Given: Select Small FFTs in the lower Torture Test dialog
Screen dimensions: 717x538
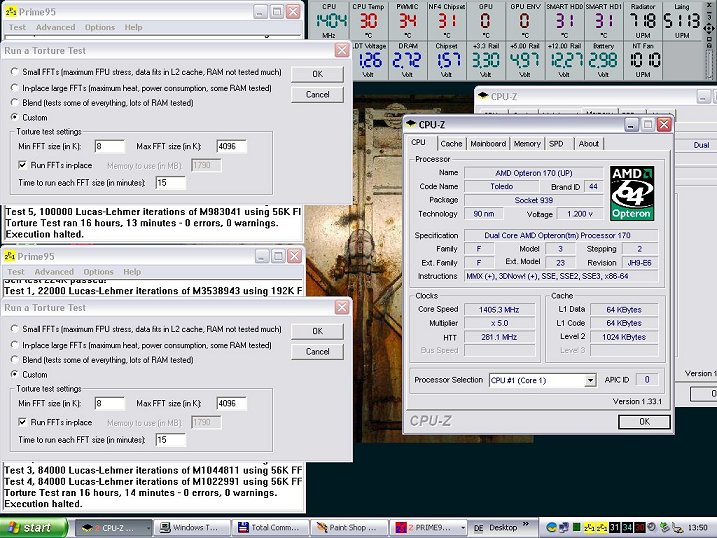Looking at the screenshot, I should tap(15, 329).
